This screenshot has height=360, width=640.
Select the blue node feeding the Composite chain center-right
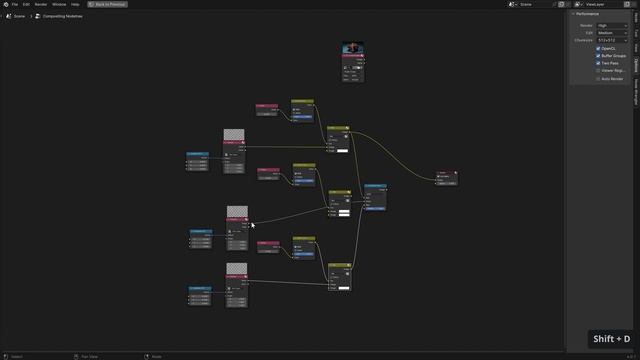(x=375, y=198)
